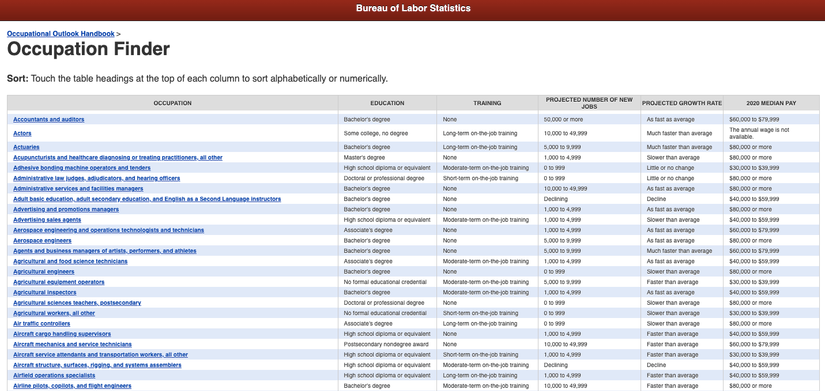This screenshot has width=825, height=391.
Task: Open the Aerospace engineers link
Action: [x=42, y=240]
